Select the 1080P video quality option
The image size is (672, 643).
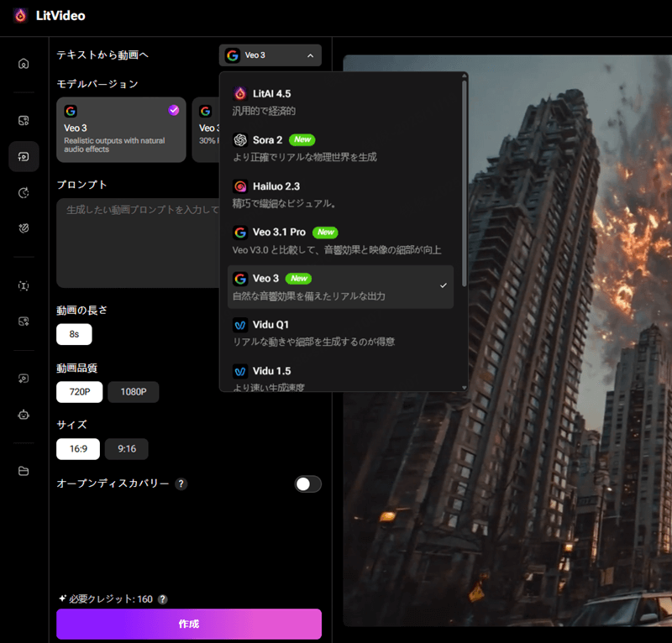[x=133, y=392]
